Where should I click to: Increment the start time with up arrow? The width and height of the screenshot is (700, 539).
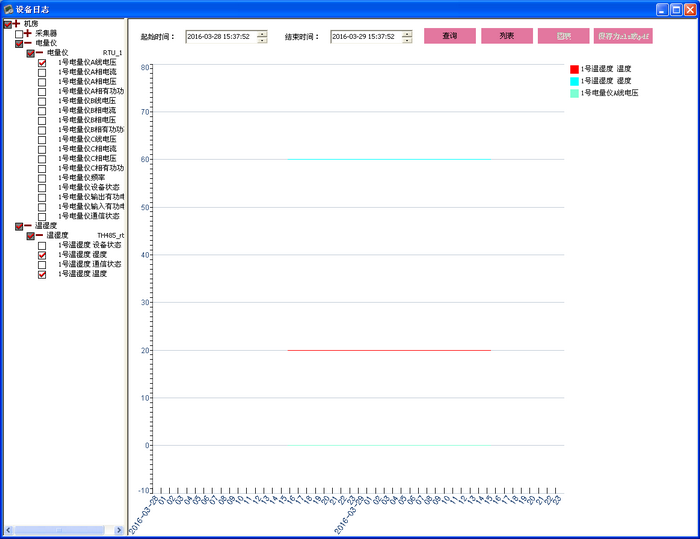click(262, 34)
